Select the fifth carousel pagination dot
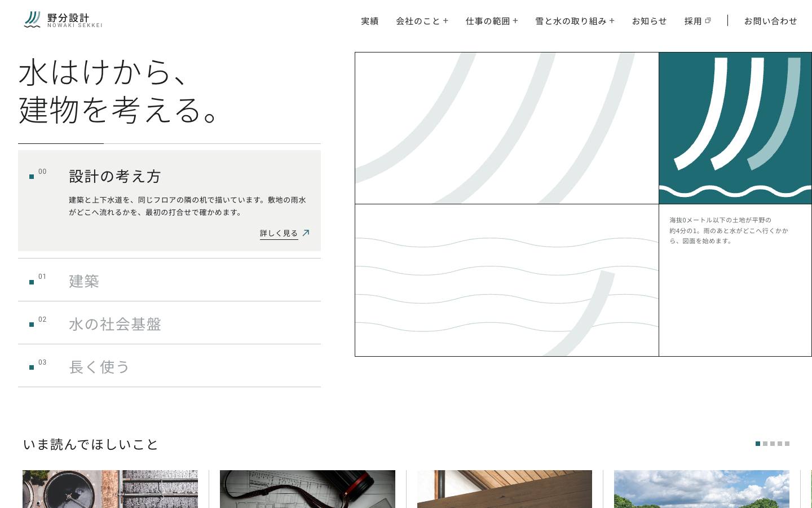Screen dimensions: 812x508 pyautogui.click(x=787, y=444)
